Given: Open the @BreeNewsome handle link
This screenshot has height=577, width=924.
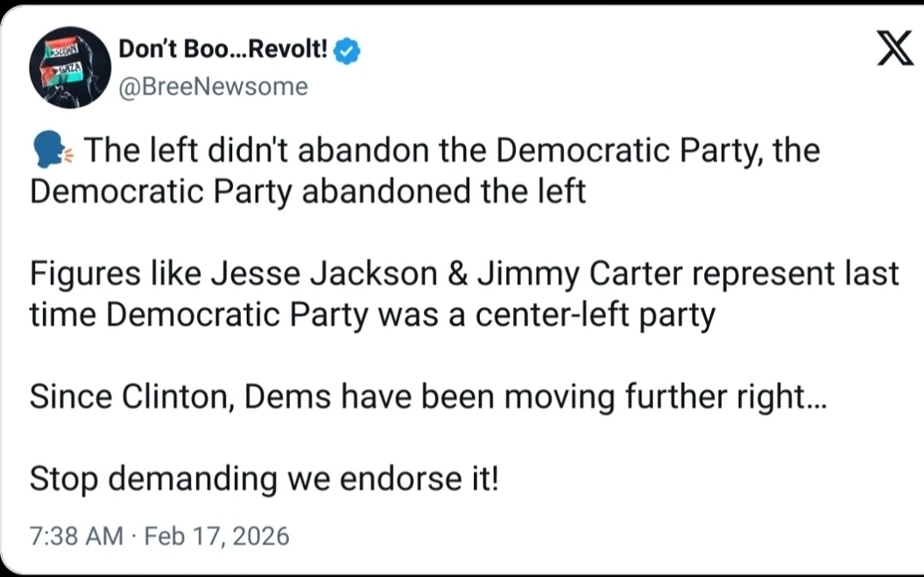Looking at the screenshot, I should (x=213, y=87).
